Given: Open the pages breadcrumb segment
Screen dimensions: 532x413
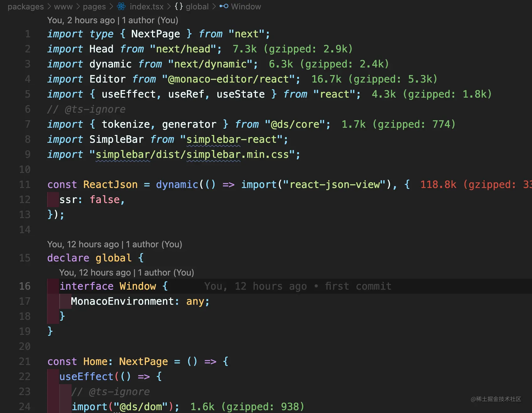Looking at the screenshot, I should click(x=94, y=7).
